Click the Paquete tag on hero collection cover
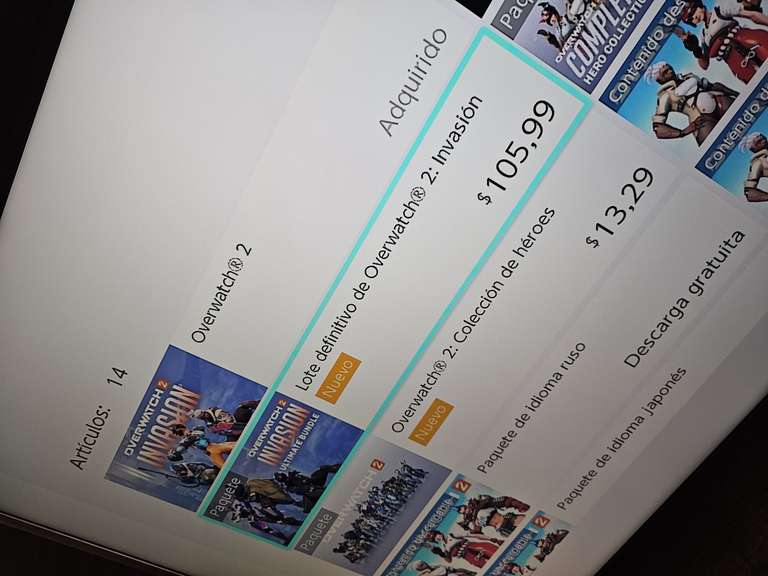Viewport: 768px width, 576px height. coord(318,531)
